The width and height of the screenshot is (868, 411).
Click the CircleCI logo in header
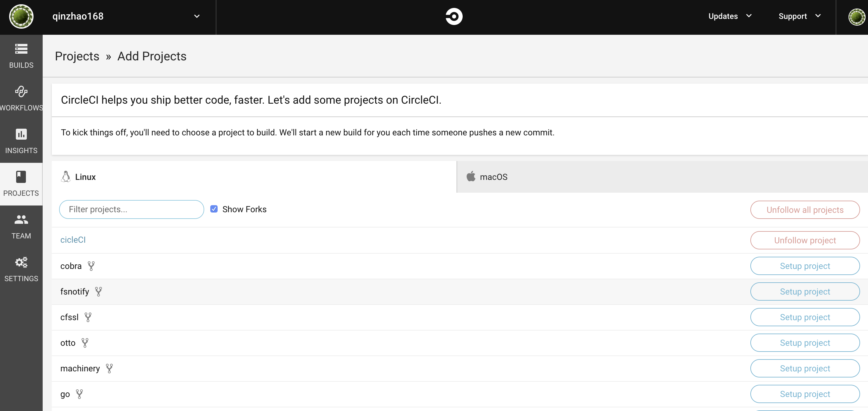coord(454,16)
